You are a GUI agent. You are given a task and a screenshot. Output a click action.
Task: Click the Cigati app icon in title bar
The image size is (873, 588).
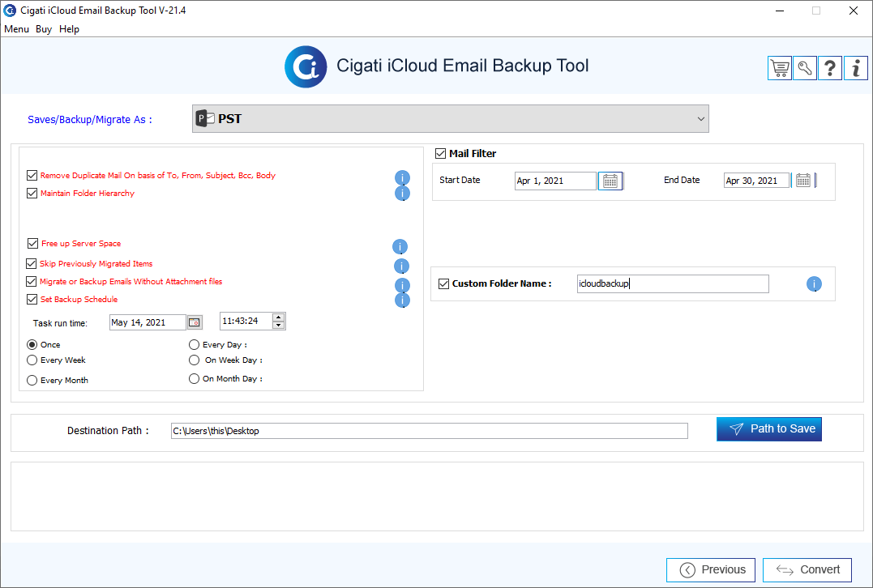pos(10,10)
